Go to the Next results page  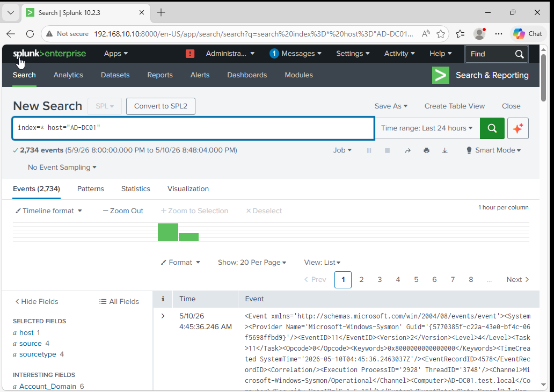(x=517, y=280)
